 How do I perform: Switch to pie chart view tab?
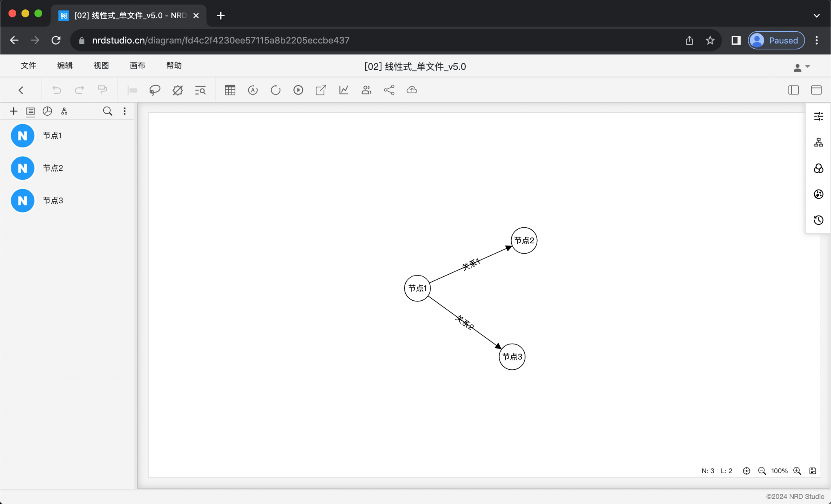(x=47, y=111)
